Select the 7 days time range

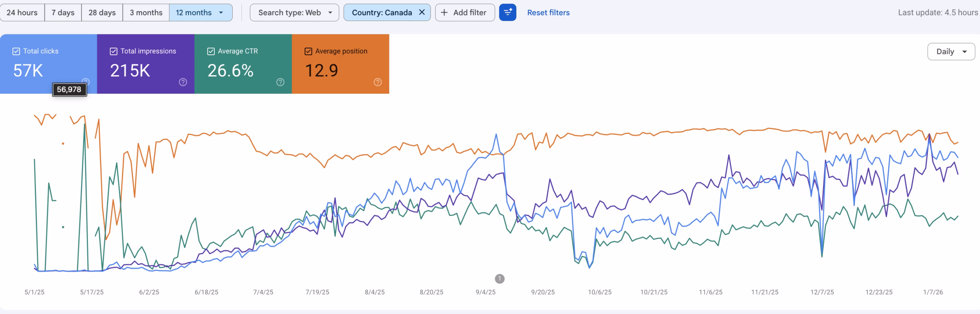point(63,13)
